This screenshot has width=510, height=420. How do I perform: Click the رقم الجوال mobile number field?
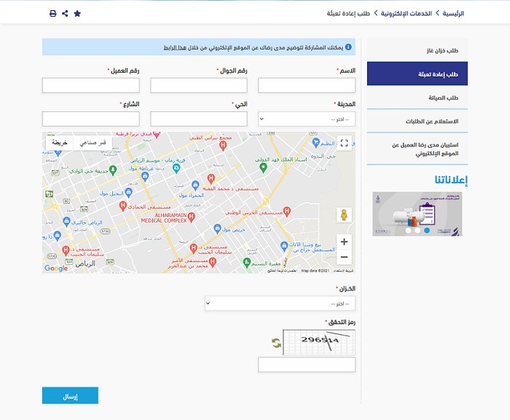199,85
